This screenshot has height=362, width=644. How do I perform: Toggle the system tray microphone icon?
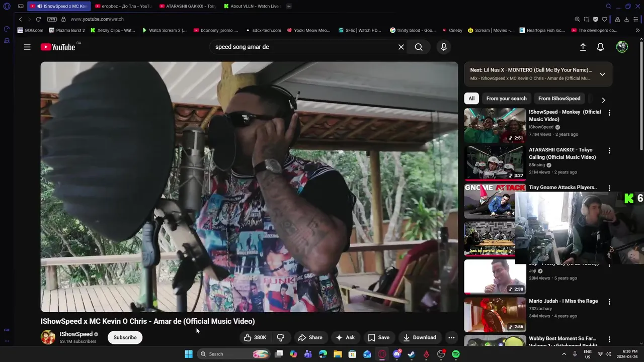(x=575, y=354)
